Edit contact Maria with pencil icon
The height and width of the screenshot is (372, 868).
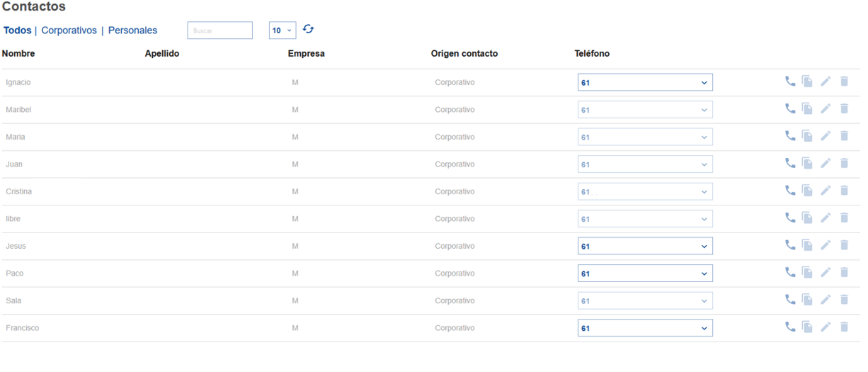pyautogui.click(x=826, y=136)
